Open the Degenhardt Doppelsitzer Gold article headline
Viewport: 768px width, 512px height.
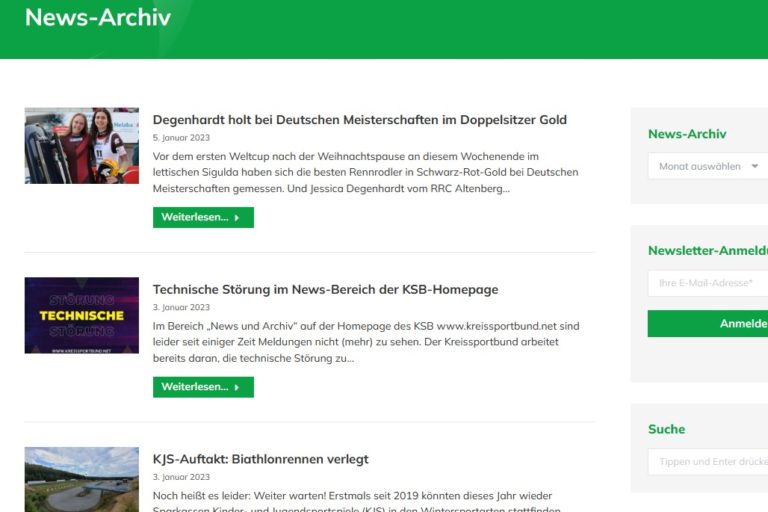[360, 120]
